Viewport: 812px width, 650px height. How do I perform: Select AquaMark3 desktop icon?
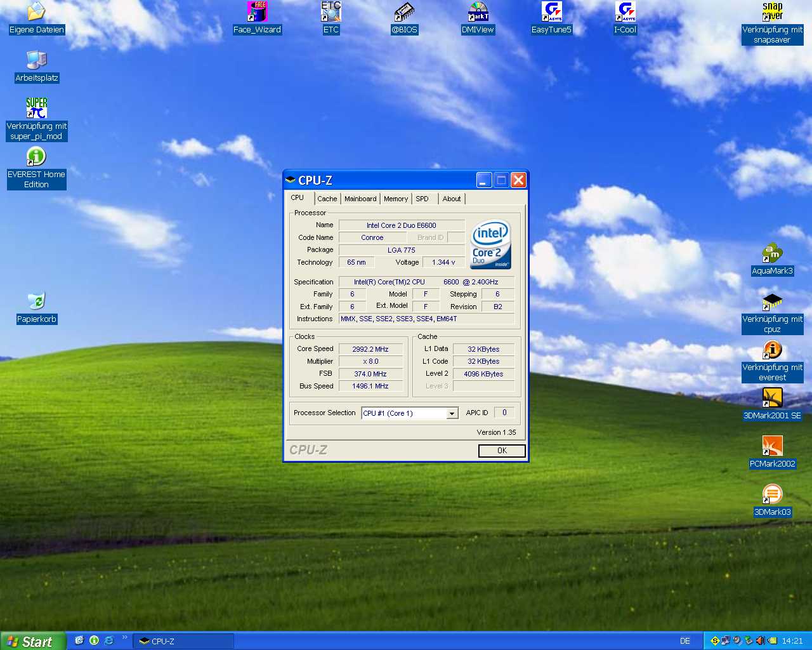(772, 253)
